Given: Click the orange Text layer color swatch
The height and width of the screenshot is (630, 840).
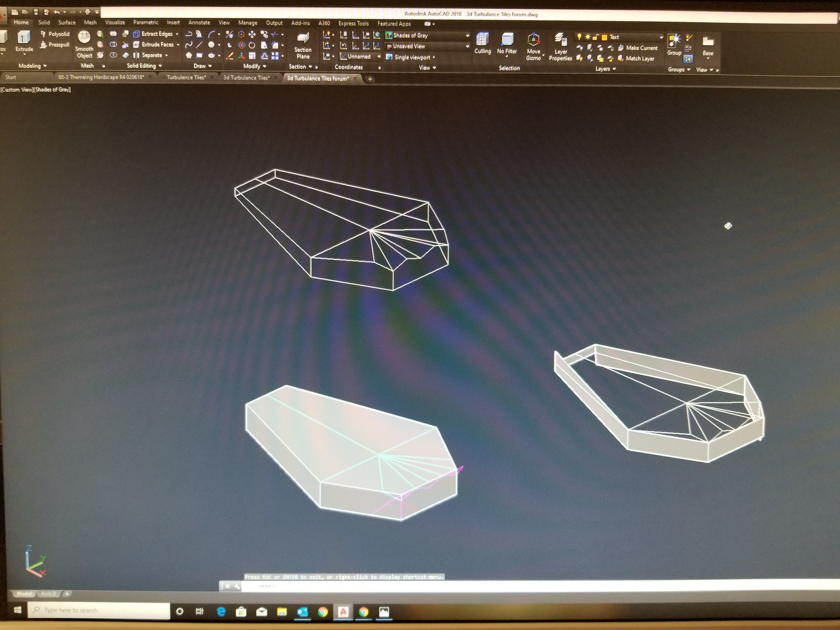Looking at the screenshot, I should (604, 37).
